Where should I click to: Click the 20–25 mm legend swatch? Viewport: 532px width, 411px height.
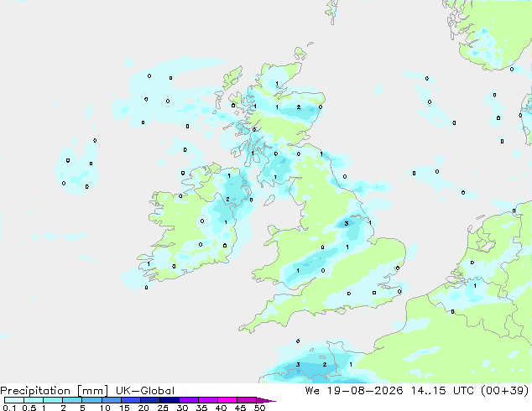(x=150, y=400)
